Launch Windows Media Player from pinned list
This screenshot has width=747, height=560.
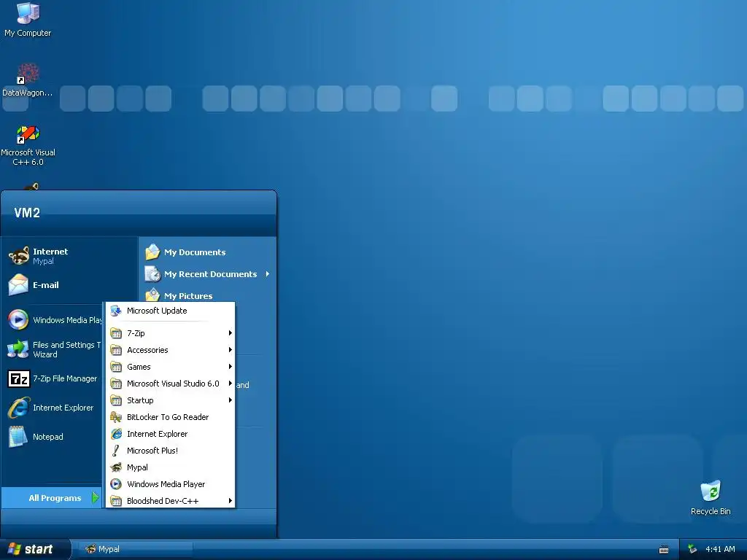[x=53, y=319]
